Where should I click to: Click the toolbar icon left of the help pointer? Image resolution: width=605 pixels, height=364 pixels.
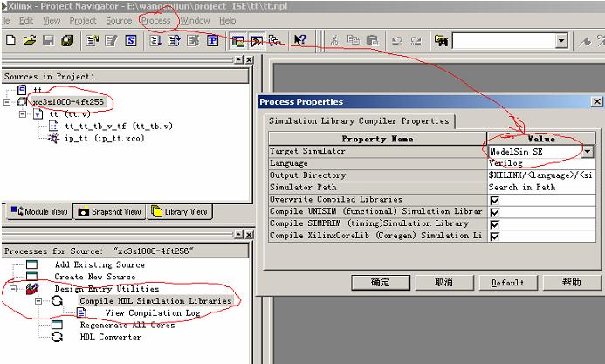pos(275,40)
